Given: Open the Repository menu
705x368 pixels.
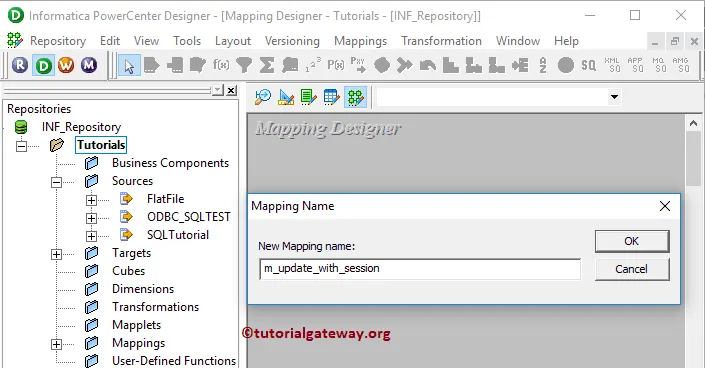Looking at the screenshot, I should [58, 41].
